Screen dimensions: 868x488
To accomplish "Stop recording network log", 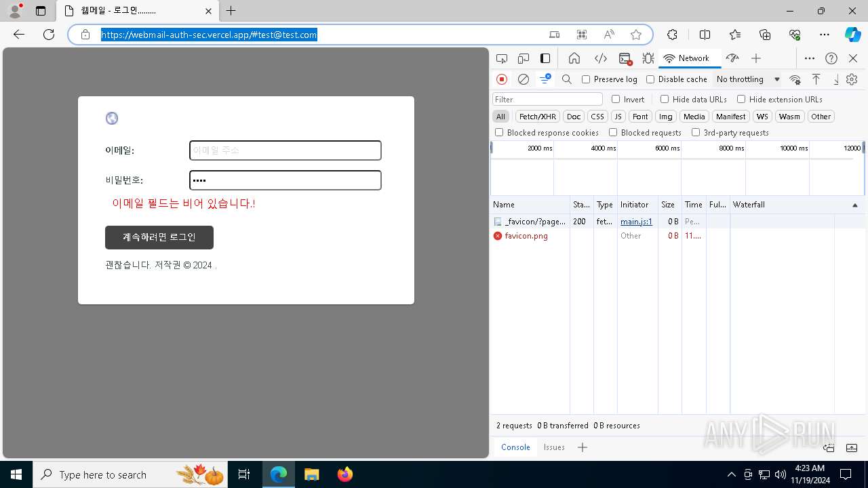I will pyautogui.click(x=502, y=79).
